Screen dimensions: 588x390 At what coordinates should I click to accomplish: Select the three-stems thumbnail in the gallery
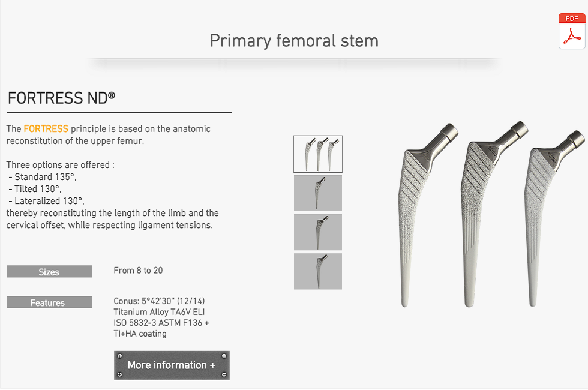[318, 154]
